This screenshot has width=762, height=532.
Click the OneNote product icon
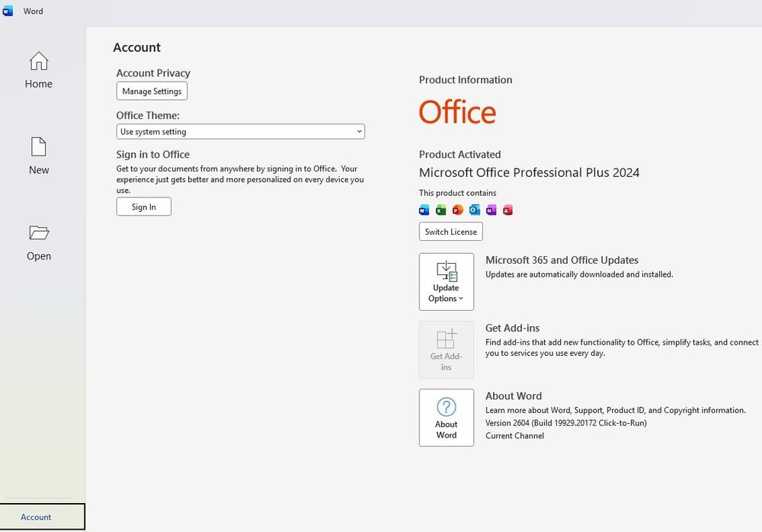pos(491,210)
